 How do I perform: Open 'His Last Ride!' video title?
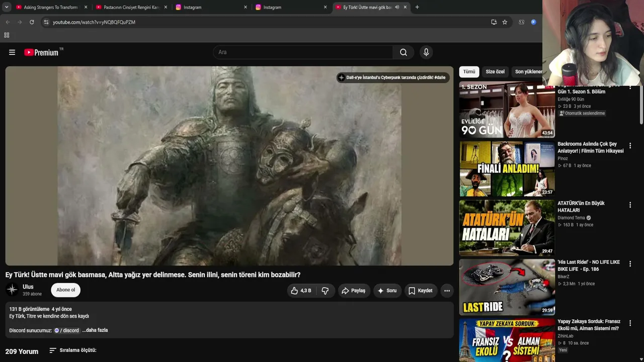pos(589,265)
